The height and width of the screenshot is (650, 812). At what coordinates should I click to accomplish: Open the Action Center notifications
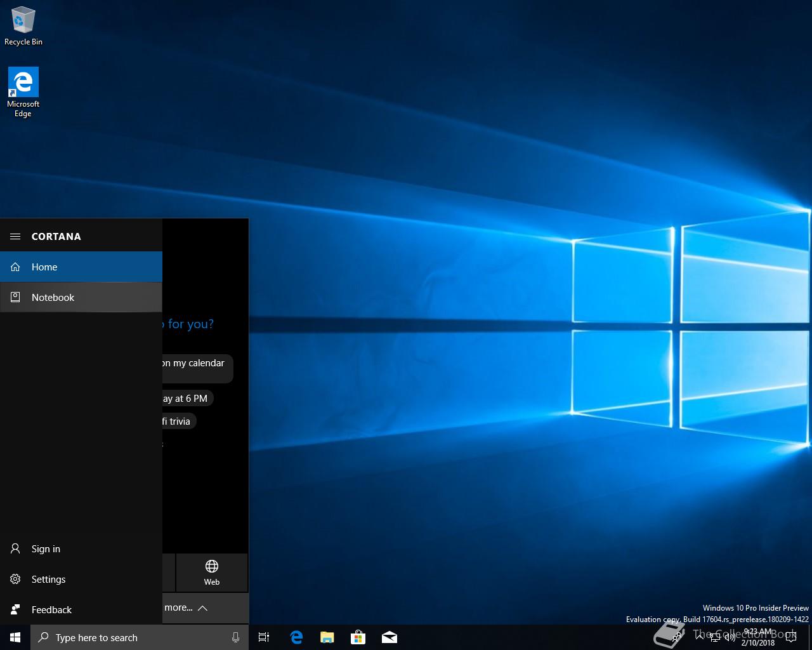790,638
